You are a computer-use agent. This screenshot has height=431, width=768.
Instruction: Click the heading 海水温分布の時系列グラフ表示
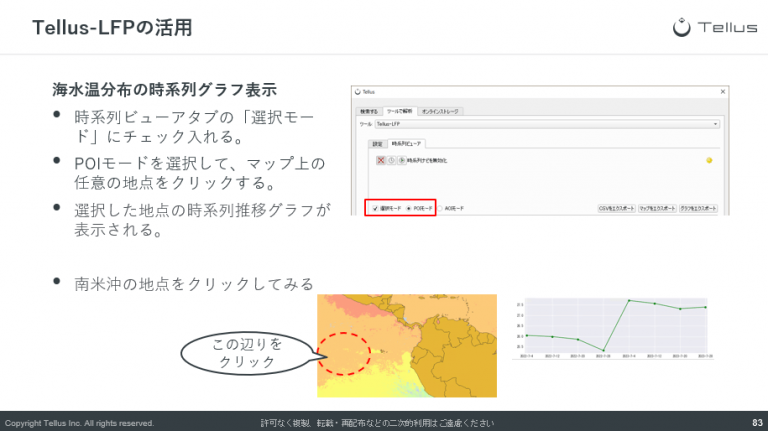tap(165, 90)
